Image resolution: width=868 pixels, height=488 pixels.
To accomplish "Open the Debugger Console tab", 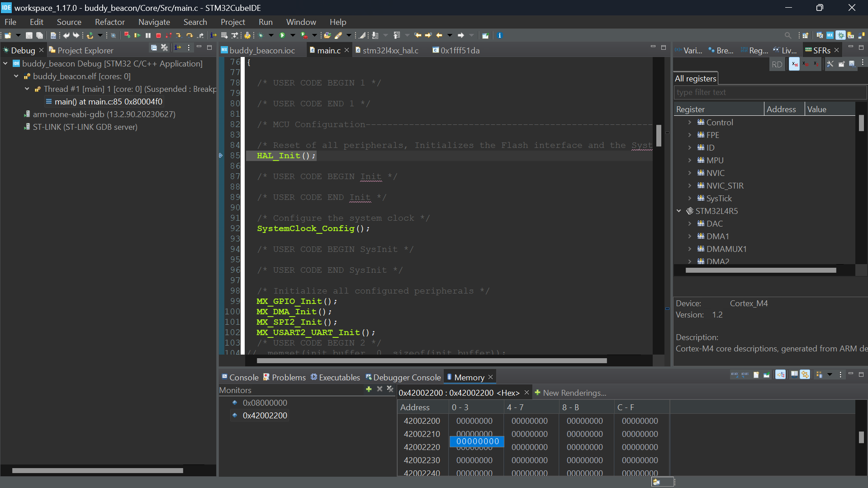I will click(x=403, y=377).
